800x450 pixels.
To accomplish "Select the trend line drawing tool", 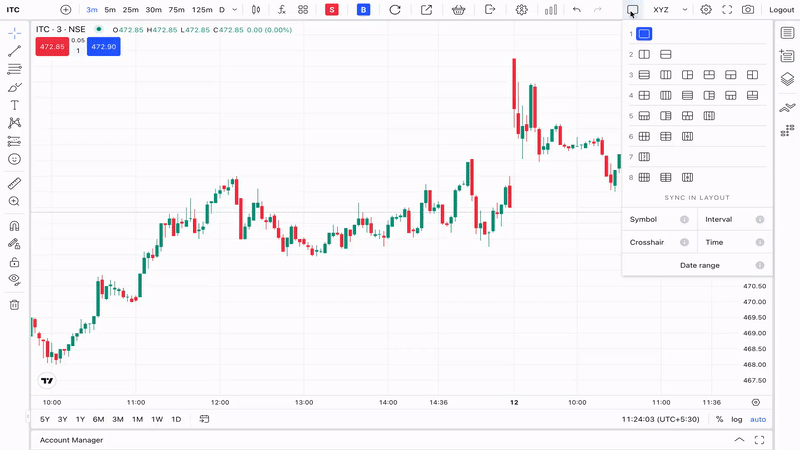I will pyautogui.click(x=14, y=51).
